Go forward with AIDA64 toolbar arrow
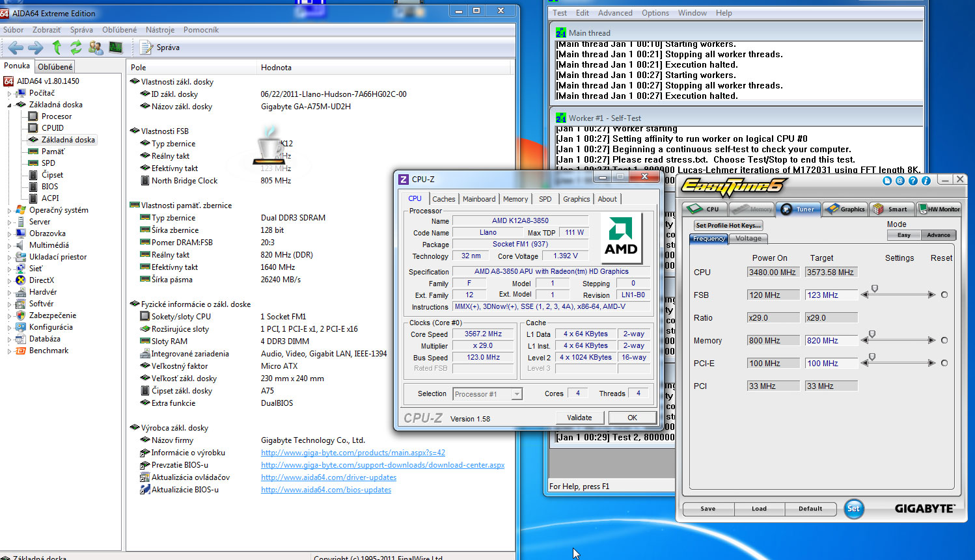The width and height of the screenshot is (975, 560). (36, 47)
